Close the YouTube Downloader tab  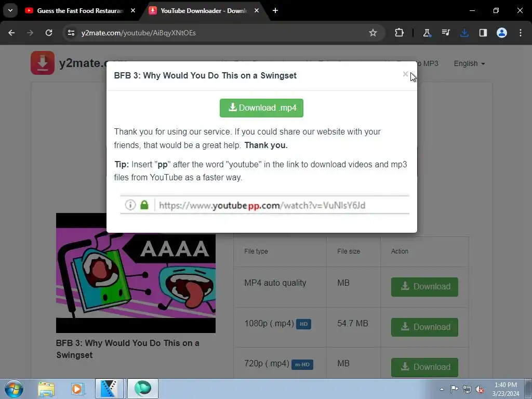click(257, 10)
